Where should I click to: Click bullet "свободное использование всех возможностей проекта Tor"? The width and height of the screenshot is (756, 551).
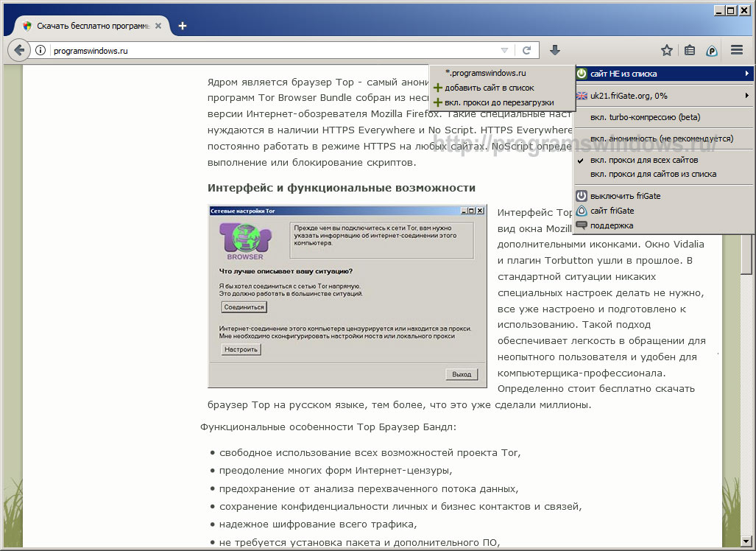click(x=370, y=452)
